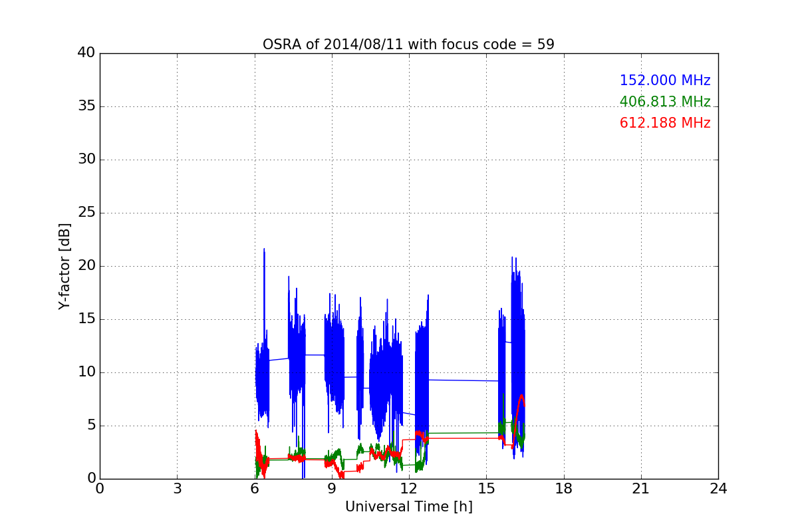This screenshot has height=532, width=798.
Task: Click the x-axis tick label '21'
Action: point(640,489)
